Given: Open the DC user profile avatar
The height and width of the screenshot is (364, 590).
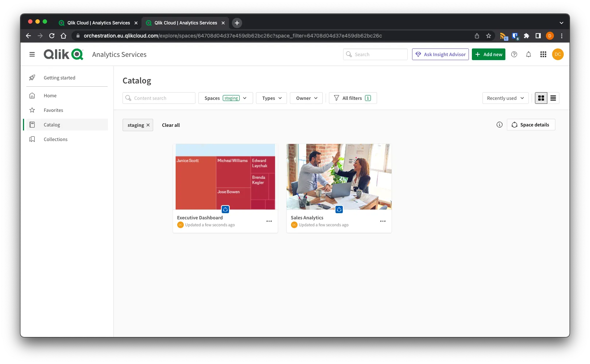Looking at the screenshot, I should [x=558, y=54].
